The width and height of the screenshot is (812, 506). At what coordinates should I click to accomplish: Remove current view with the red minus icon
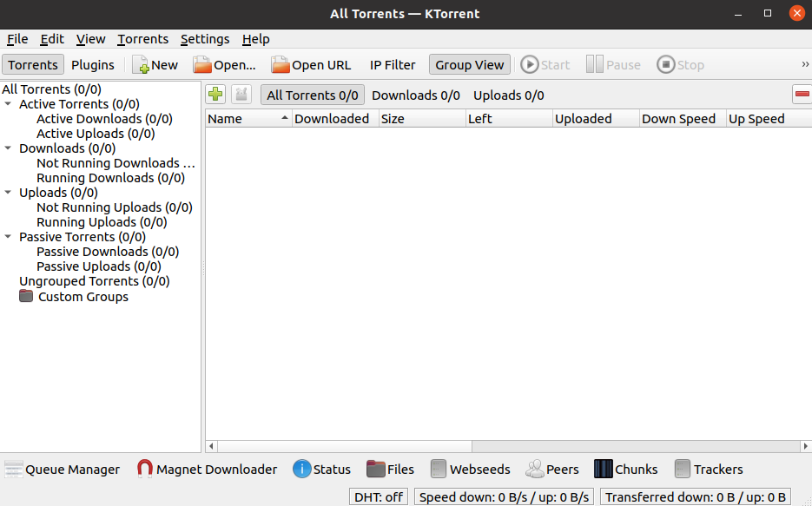803,94
